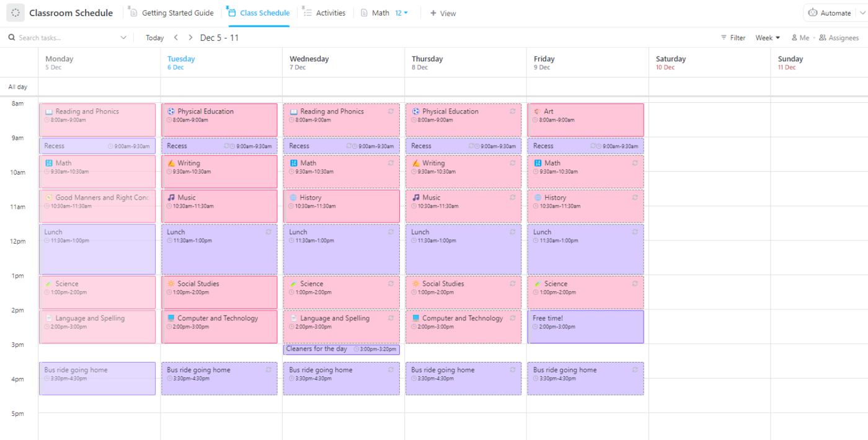868x440 pixels.
Task: Open Wednesday's Cleaners for the day event
Action: click(317, 350)
